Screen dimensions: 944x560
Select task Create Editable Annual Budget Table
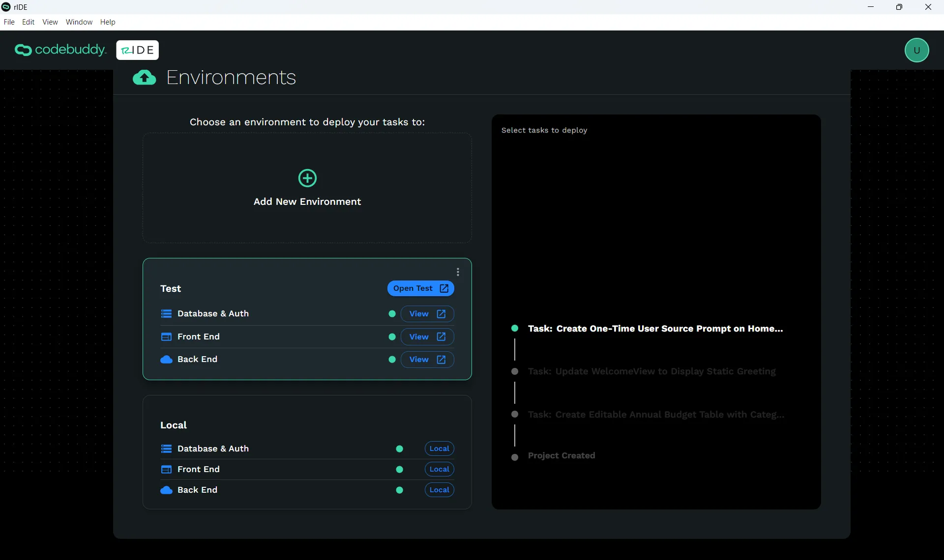point(656,415)
